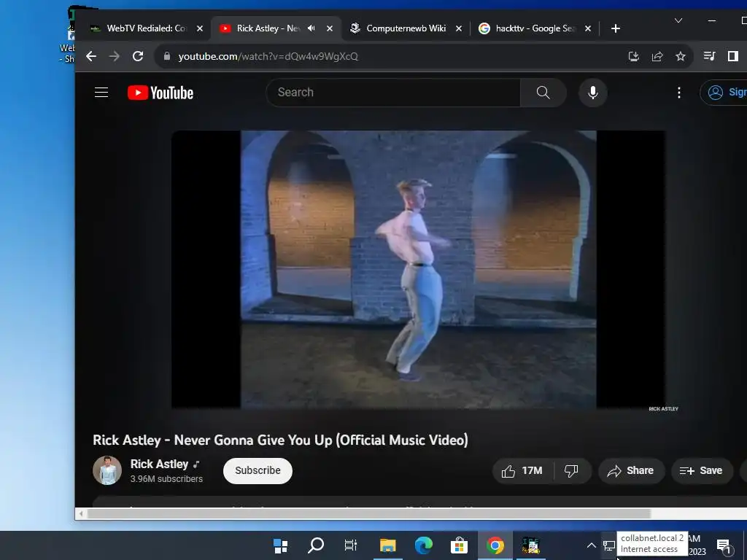Open YouTube settings three-dot menu
747x560 pixels.
tap(679, 93)
